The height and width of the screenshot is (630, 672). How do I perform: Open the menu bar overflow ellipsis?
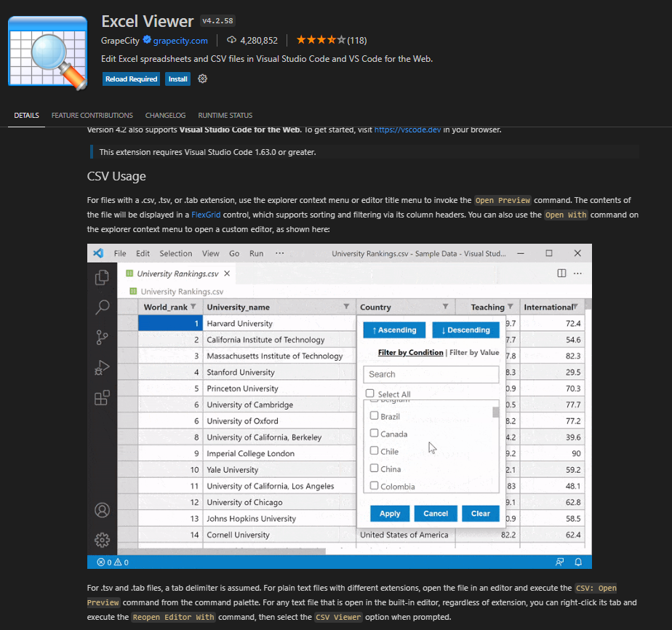click(x=279, y=253)
